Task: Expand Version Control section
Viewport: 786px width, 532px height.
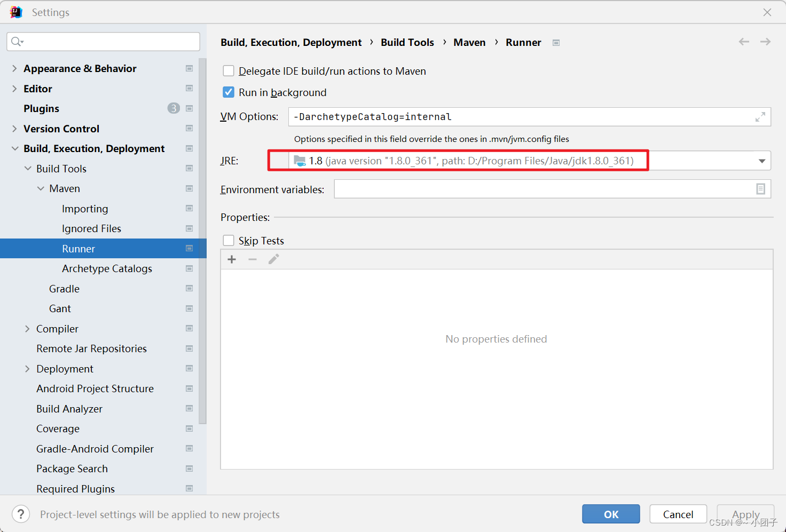Action: click(x=14, y=129)
